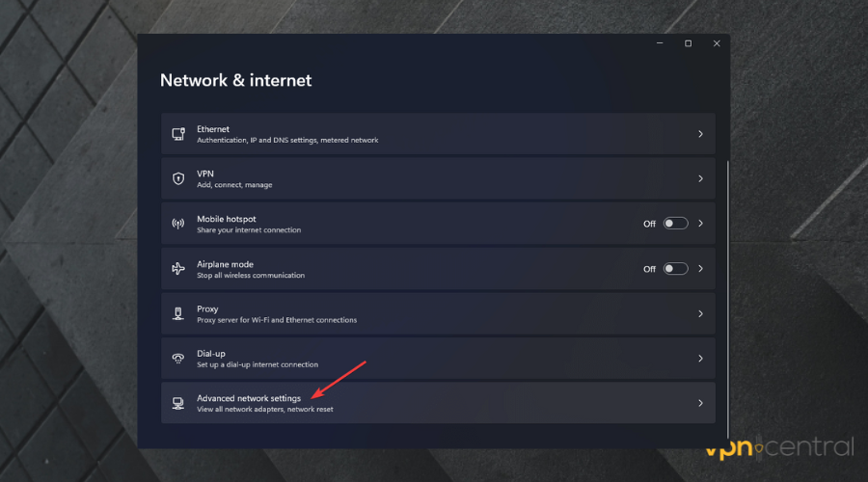Image resolution: width=868 pixels, height=482 pixels.
Task: Expand Mobile hotspot options chevron
Action: [700, 224]
